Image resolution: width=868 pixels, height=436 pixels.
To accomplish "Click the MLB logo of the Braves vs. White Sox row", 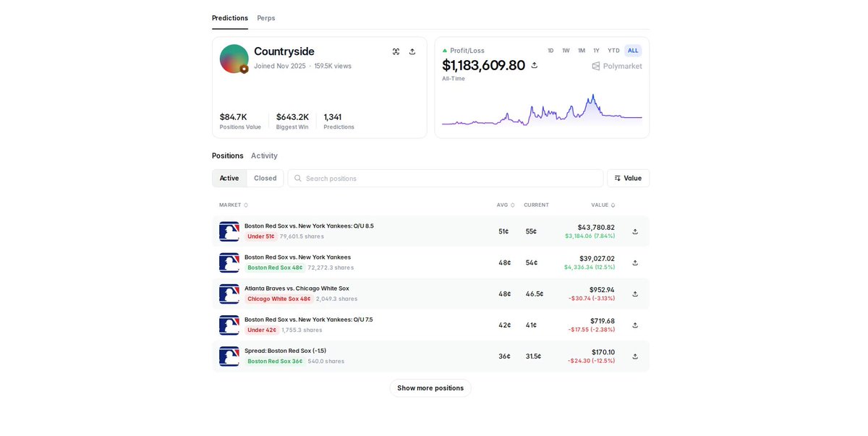I will pyautogui.click(x=229, y=294).
